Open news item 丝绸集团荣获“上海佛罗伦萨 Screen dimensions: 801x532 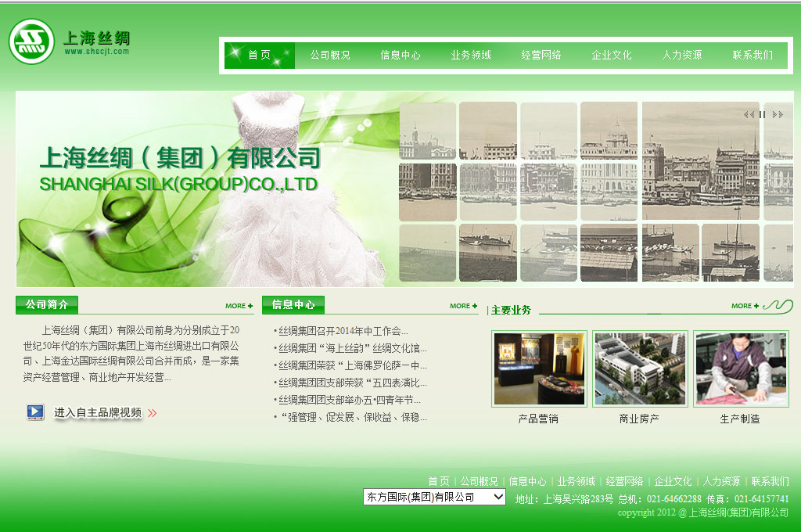click(352, 366)
